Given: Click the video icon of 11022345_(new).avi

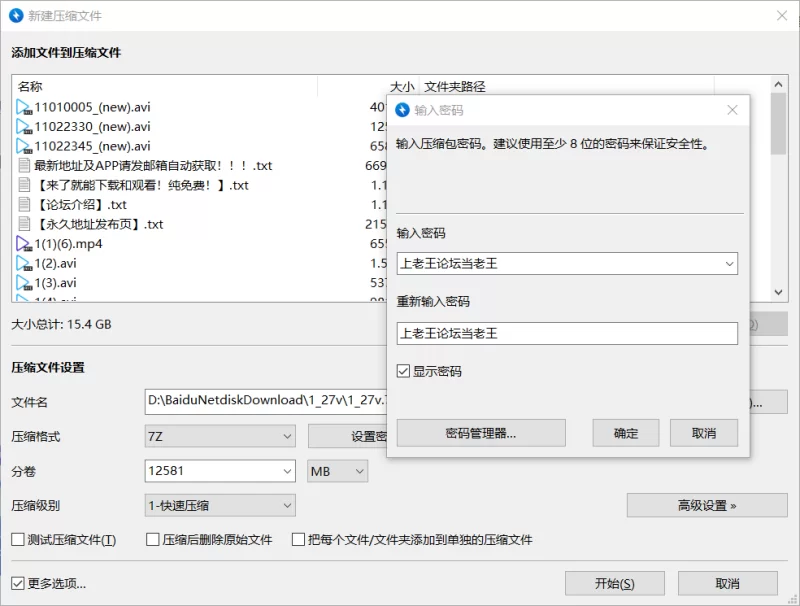Looking at the screenshot, I should click(x=24, y=146).
